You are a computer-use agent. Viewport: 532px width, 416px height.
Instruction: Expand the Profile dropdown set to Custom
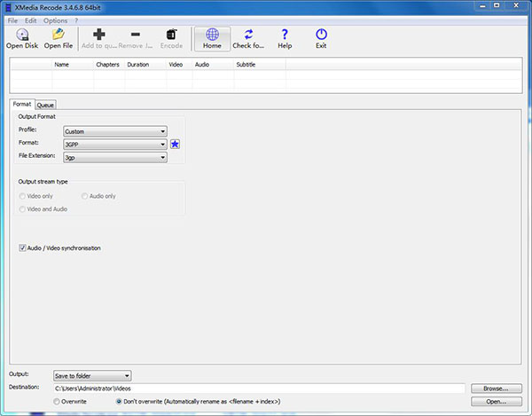point(114,130)
